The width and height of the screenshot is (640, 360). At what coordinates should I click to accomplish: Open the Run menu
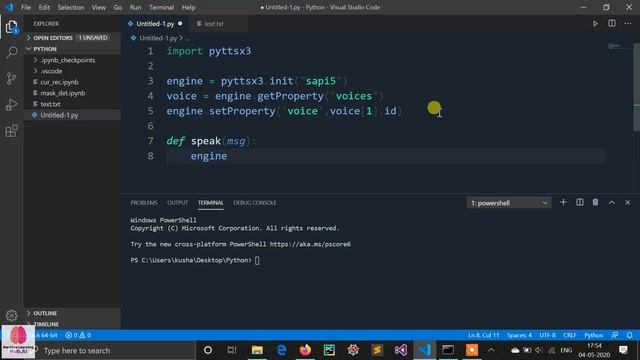click(135, 7)
